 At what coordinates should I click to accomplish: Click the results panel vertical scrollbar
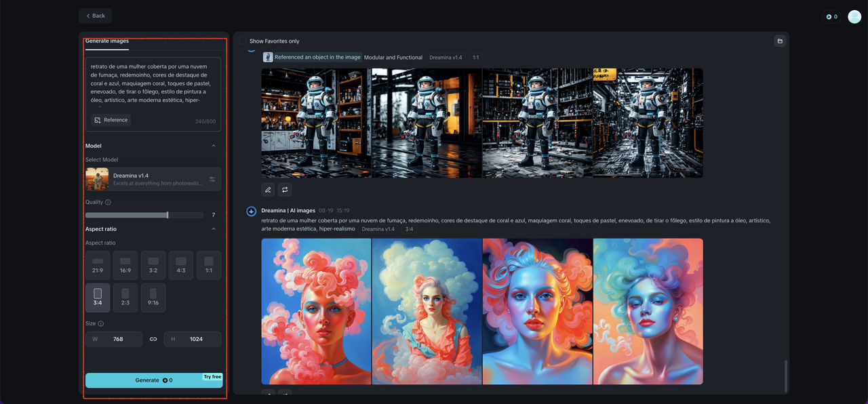tap(786, 375)
